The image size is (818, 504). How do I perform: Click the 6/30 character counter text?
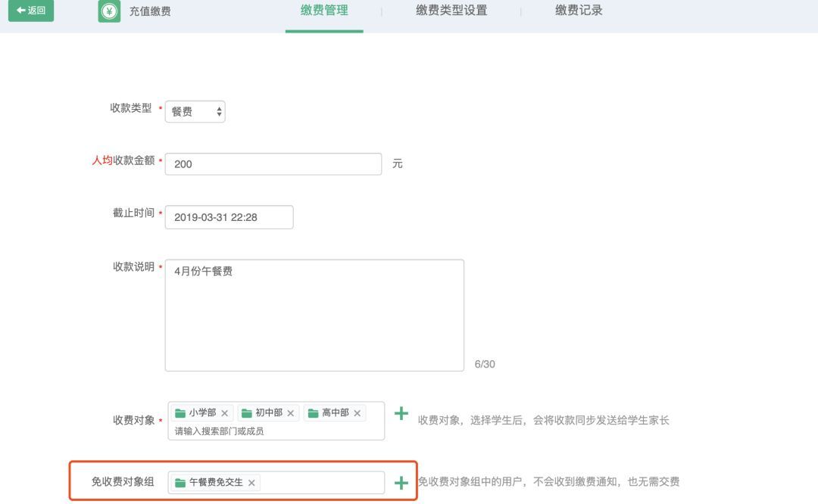click(x=485, y=364)
